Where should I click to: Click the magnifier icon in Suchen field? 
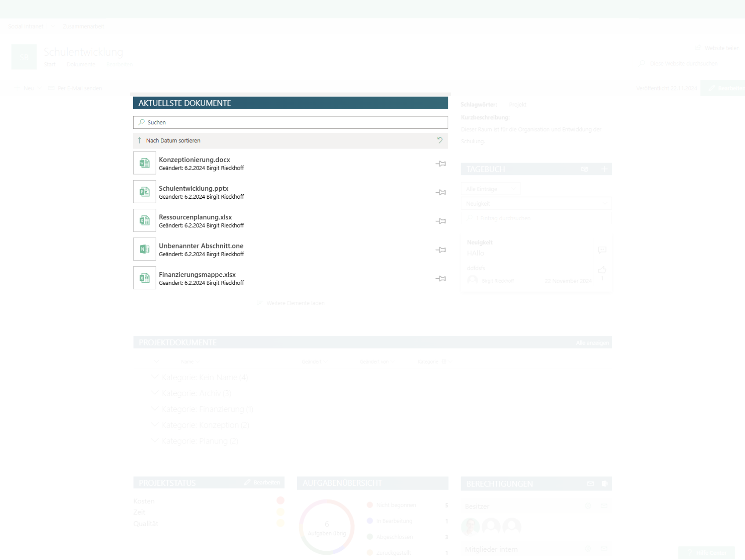142,122
